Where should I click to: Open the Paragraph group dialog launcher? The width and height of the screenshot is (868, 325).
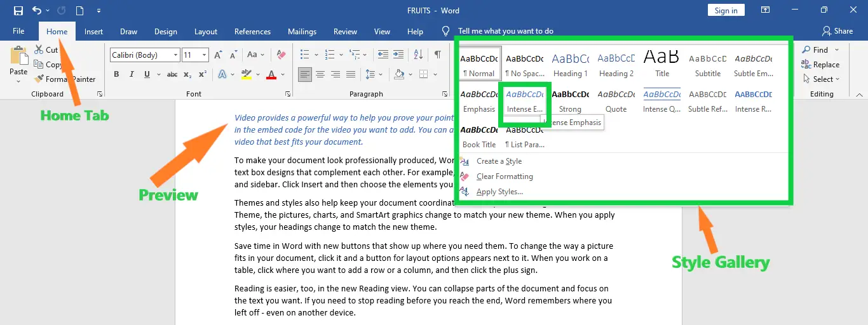click(444, 94)
